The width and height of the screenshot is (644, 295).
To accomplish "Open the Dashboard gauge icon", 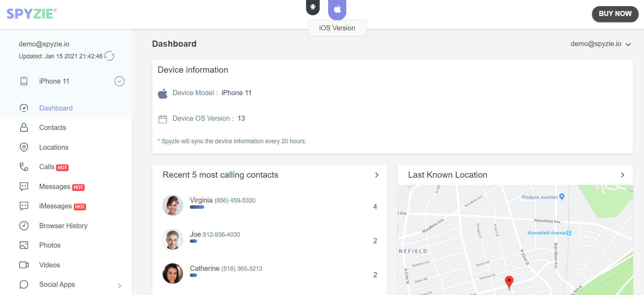I will click(24, 108).
